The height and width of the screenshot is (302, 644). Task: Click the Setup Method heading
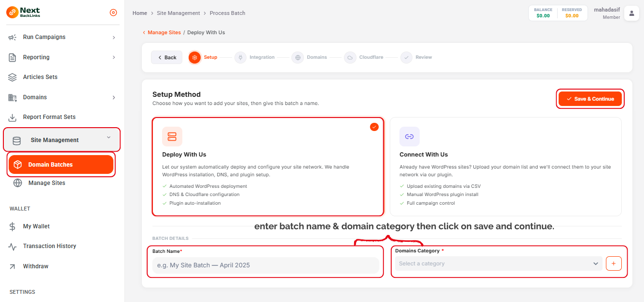pyautogui.click(x=177, y=94)
